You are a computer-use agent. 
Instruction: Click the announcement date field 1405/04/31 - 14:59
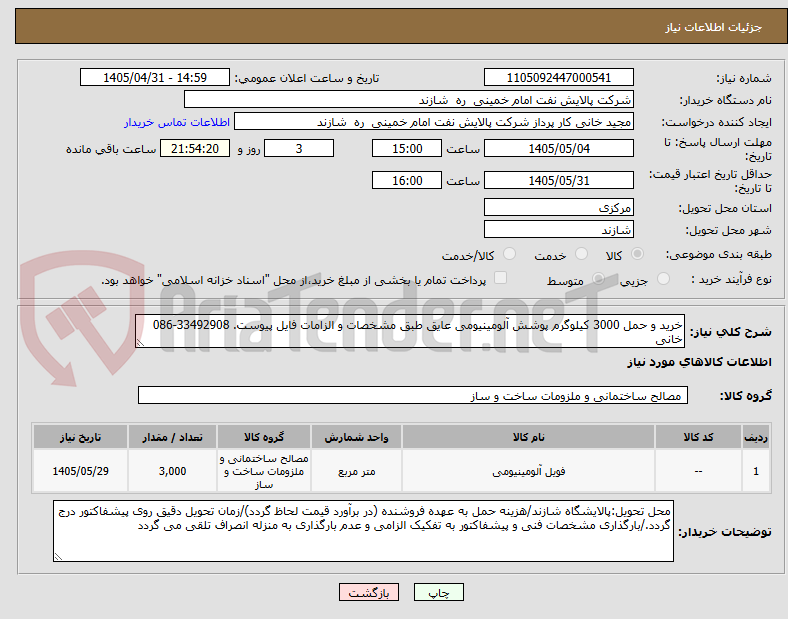tap(155, 78)
